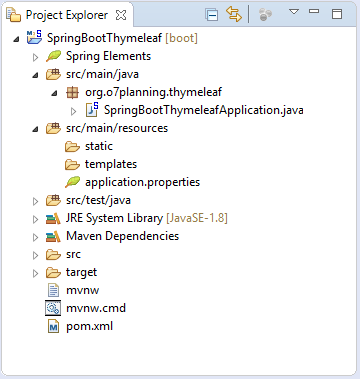360x379 pixels.
Task: Click the static folder icon
Action: click(72, 146)
